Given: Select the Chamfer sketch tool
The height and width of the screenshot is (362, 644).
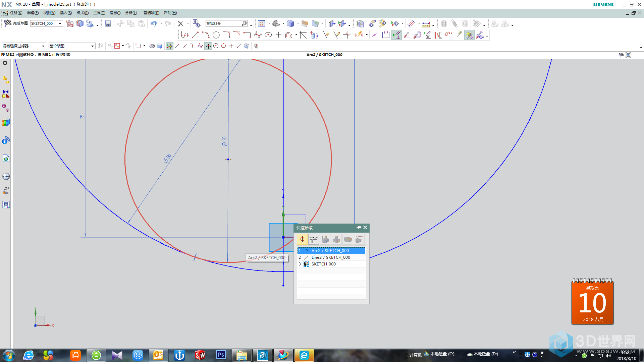Looking at the screenshot, I should pos(237,35).
